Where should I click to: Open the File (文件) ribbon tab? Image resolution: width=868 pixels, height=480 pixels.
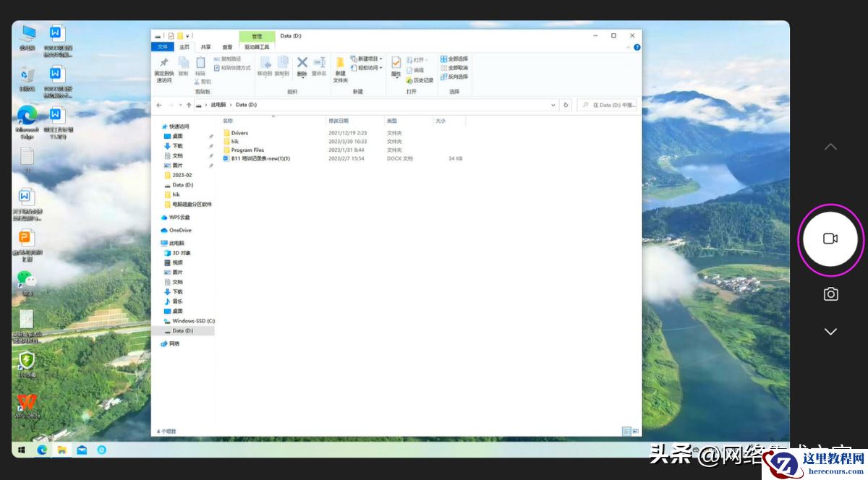pos(162,47)
